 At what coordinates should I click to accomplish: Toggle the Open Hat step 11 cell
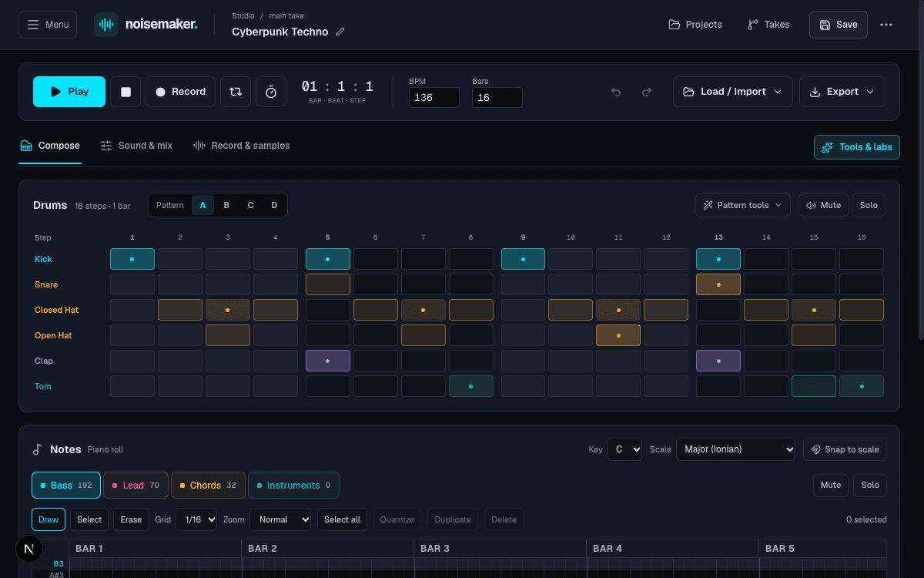click(x=618, y=335)
